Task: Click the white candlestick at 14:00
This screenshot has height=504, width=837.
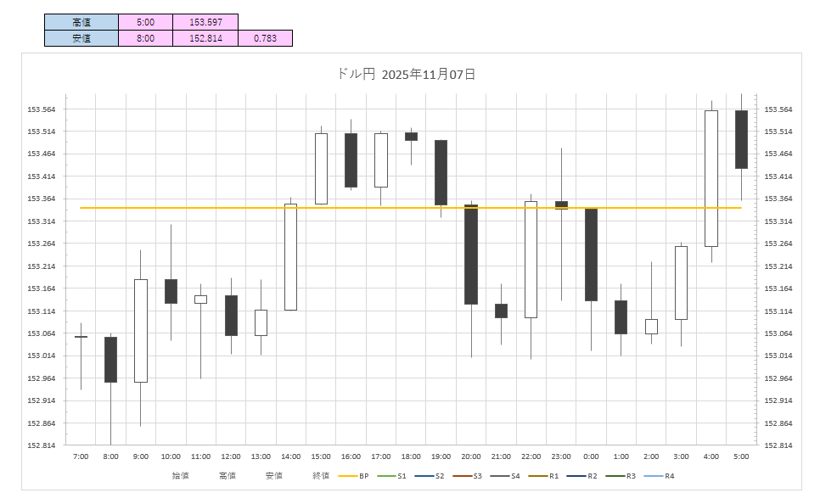Action: coord(290,259)
